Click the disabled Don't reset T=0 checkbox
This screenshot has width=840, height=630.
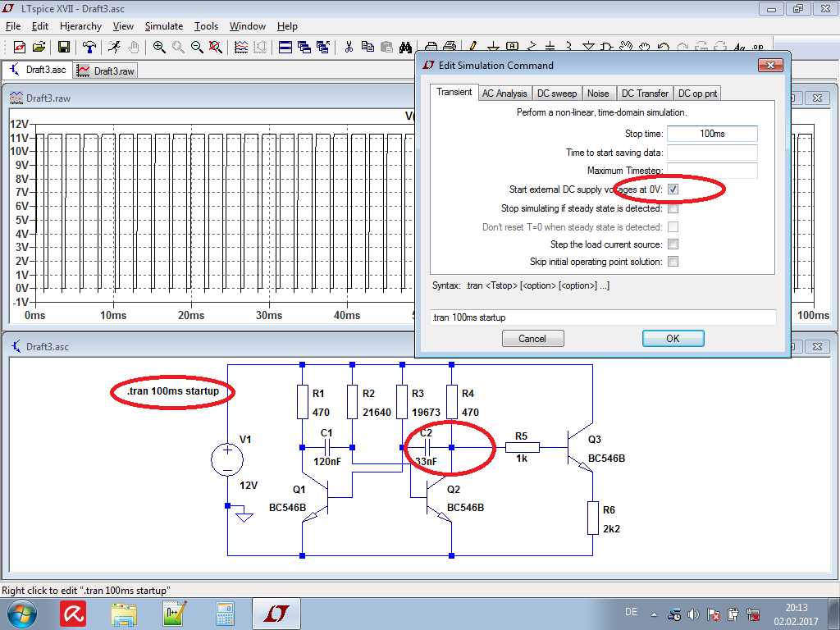click(673, 227)
